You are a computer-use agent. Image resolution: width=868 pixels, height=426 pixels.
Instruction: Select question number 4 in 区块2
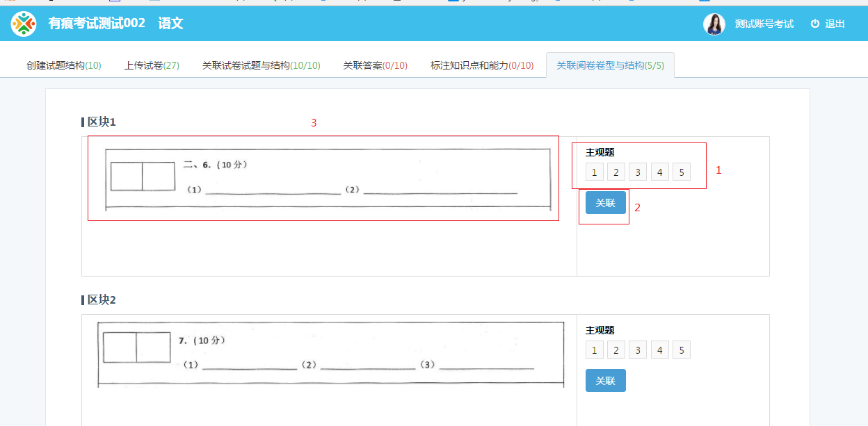[660, 350]
